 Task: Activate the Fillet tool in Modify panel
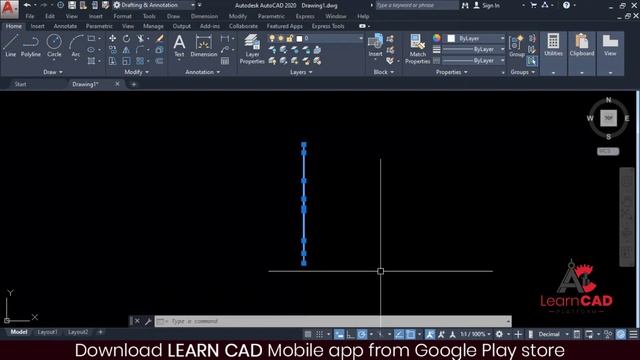(x=140, y=50)
